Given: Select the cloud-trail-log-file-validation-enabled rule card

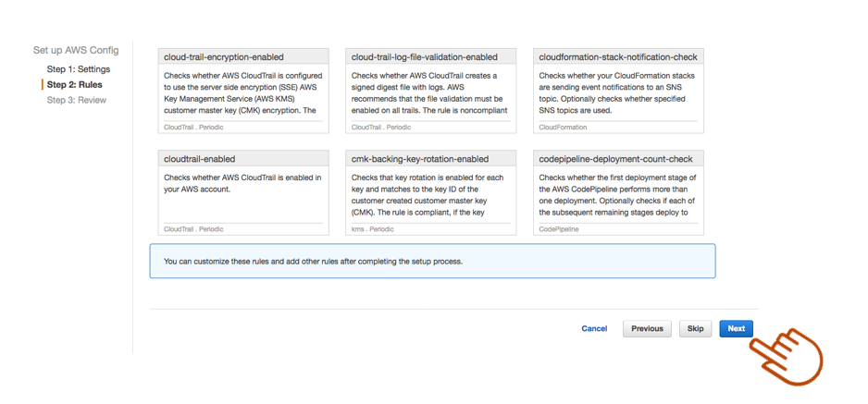Looking at the screenshot, I should tap(430, 91).
